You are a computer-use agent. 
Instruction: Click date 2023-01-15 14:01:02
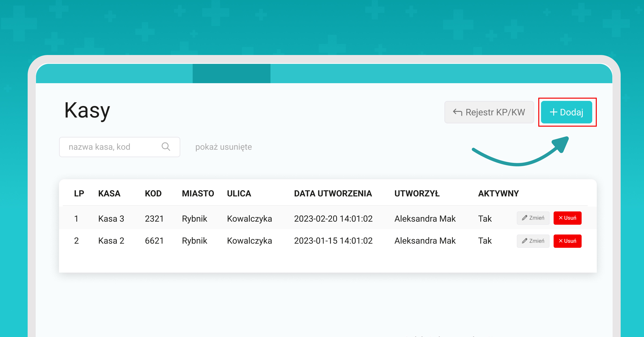(333, 241)
